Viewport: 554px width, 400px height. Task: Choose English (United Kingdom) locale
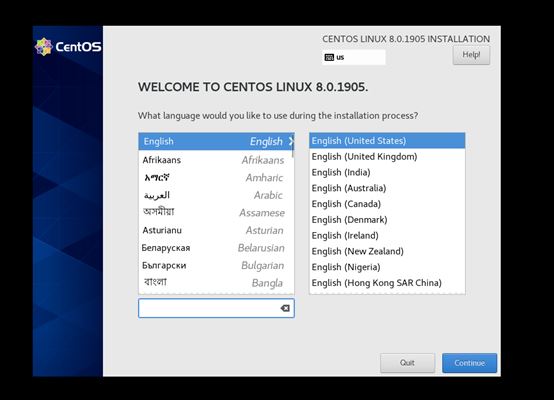tap(387, 157)
